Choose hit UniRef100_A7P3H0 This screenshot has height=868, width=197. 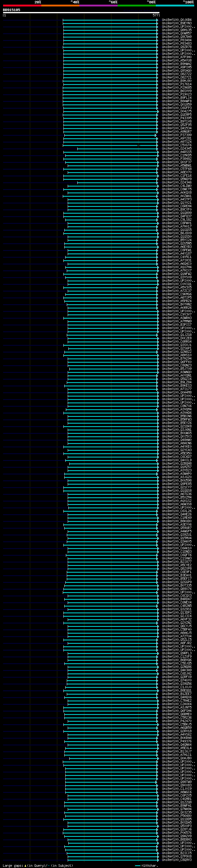tap(177, 57)
